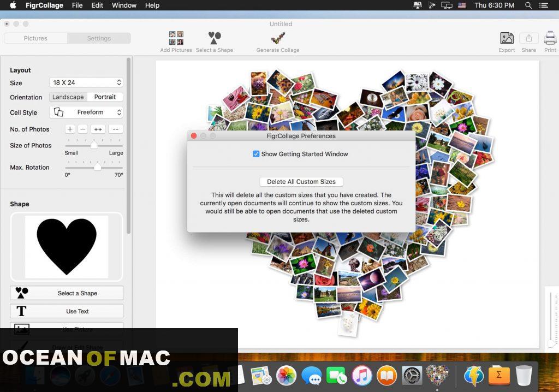Open the Size dropdown showing 18 X 24
559x392 pixels.
tap(86, 83)
